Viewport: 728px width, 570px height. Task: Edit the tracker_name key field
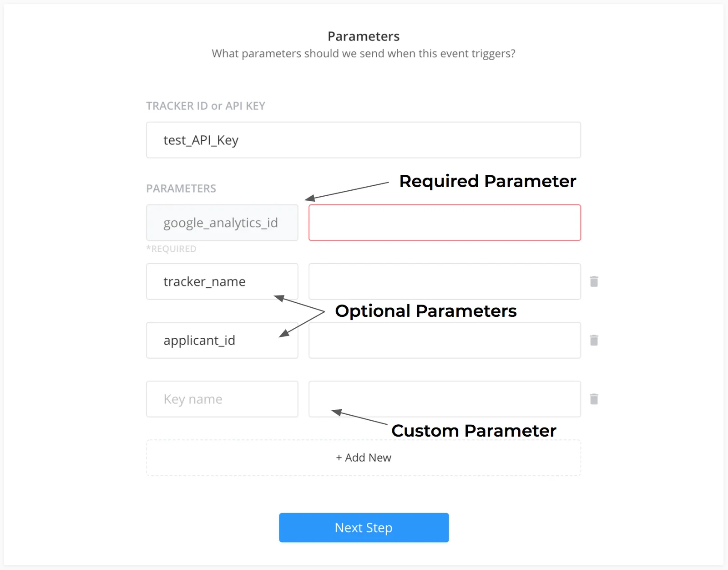tap(222, 281)
